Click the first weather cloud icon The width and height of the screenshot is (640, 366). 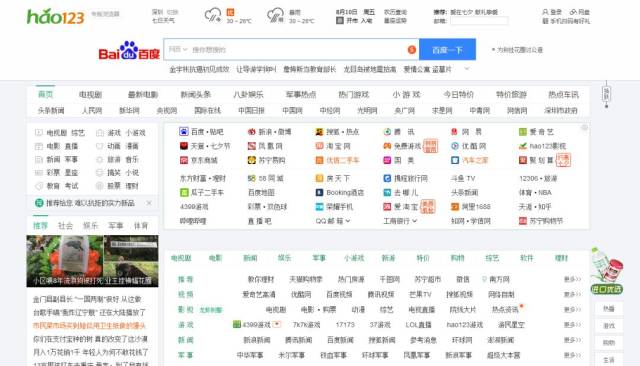(213, 16)
